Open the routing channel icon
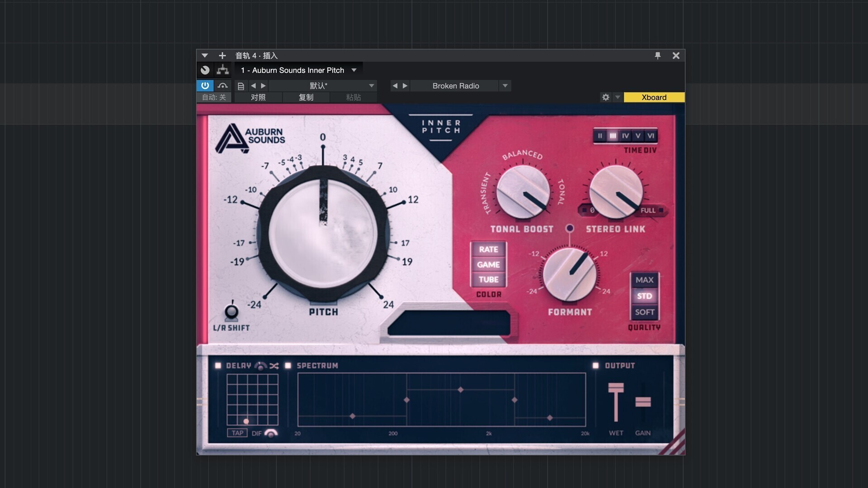Viewport: 868px width, 488px height. click(x=222, y=70)
